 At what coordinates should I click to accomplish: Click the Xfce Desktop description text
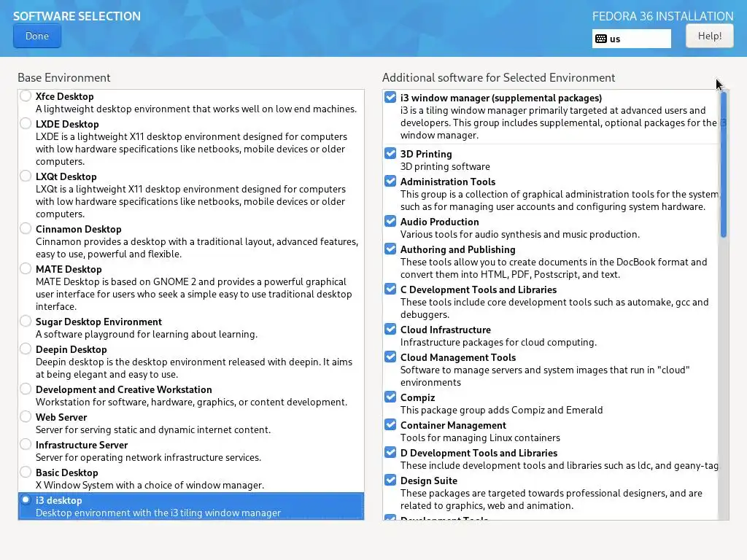pyautogui.click(x=196, y=109)
